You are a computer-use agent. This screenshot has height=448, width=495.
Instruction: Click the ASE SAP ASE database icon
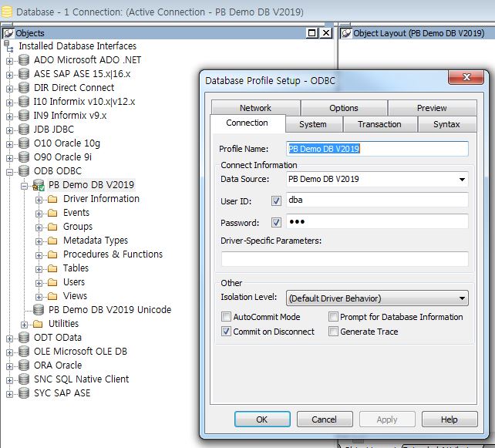point(24,73)
